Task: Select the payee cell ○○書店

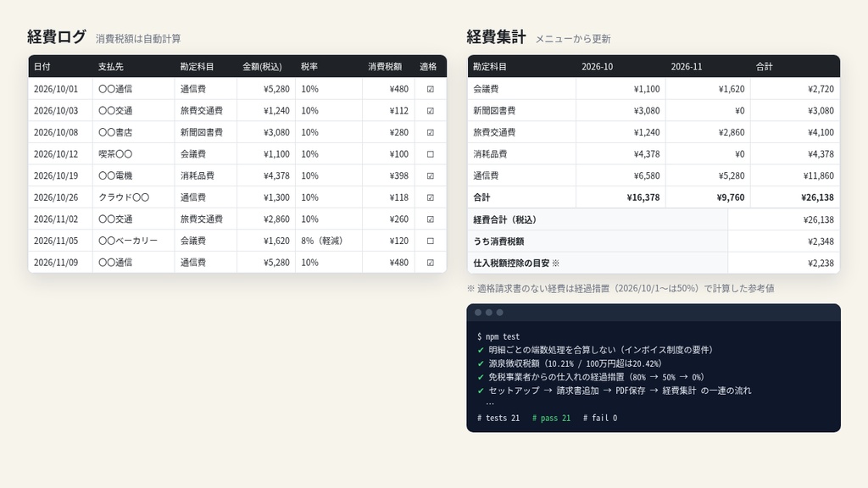Action: pos(133,132)
